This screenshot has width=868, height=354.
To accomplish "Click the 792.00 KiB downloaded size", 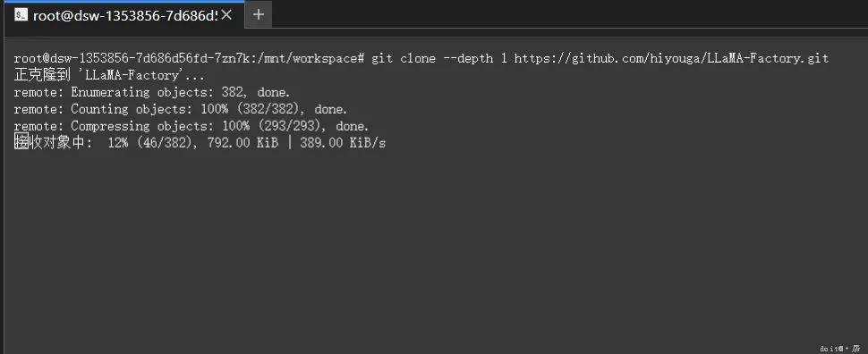I will (243, 143).
